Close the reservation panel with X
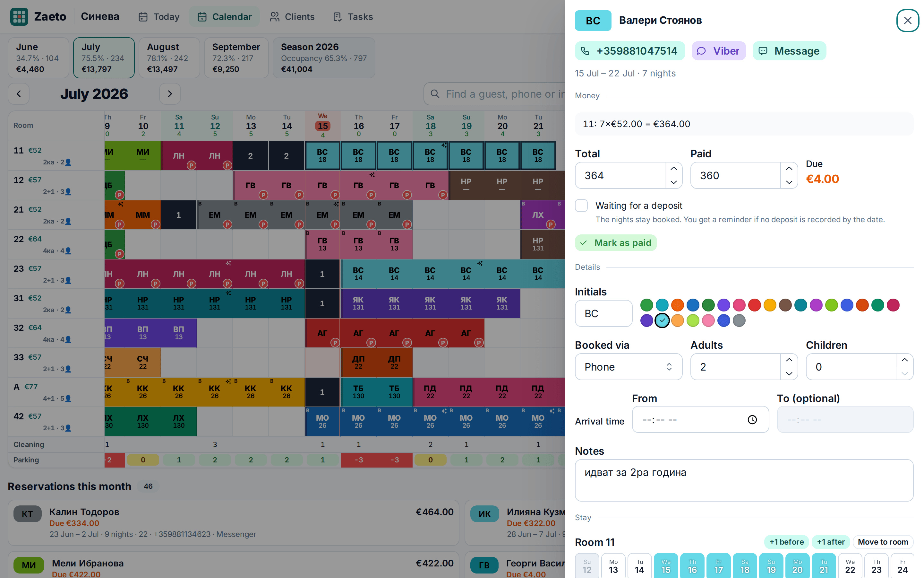924x578 pixels. pos(908,20)
